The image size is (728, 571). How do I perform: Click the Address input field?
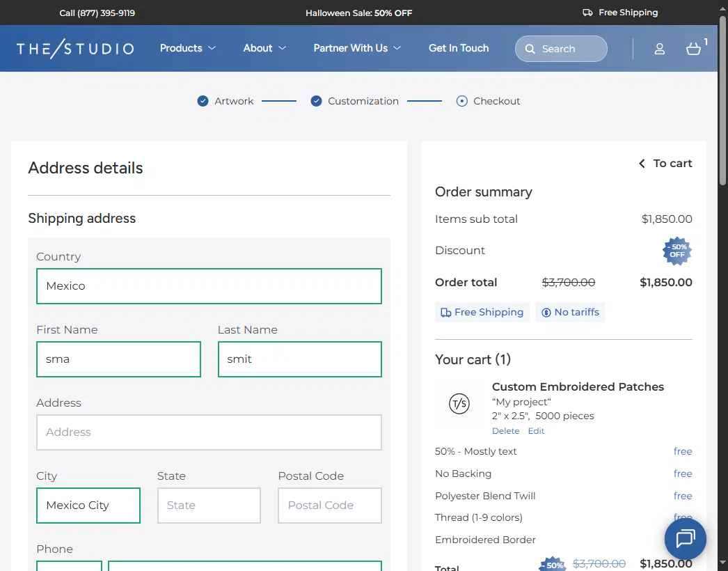click(x=209, y=432)
